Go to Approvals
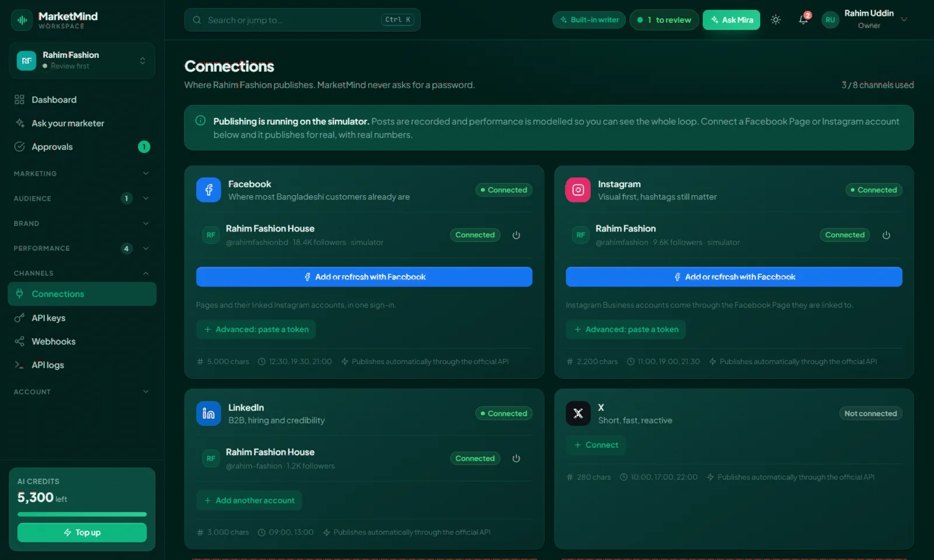The height and width of the screenshot is (560, 934). tap(82, 147)
